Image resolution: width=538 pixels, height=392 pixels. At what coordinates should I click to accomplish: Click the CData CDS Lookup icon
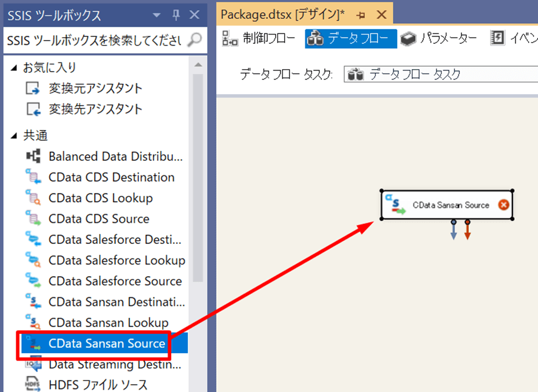33,198
